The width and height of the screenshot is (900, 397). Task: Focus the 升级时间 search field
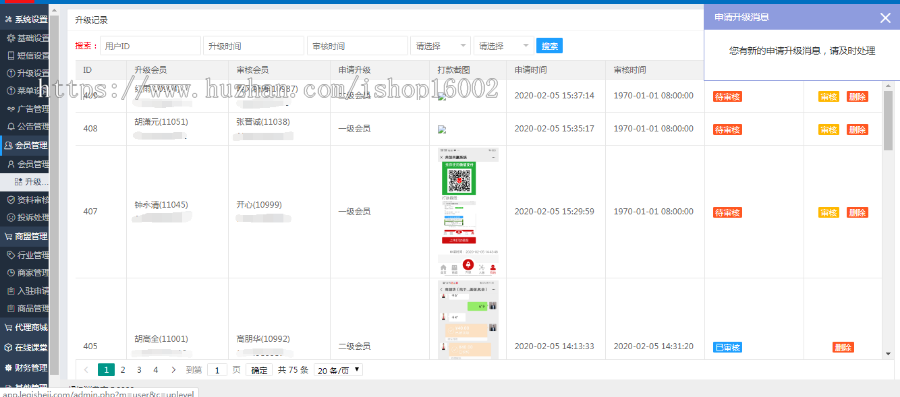click(253, 46)
